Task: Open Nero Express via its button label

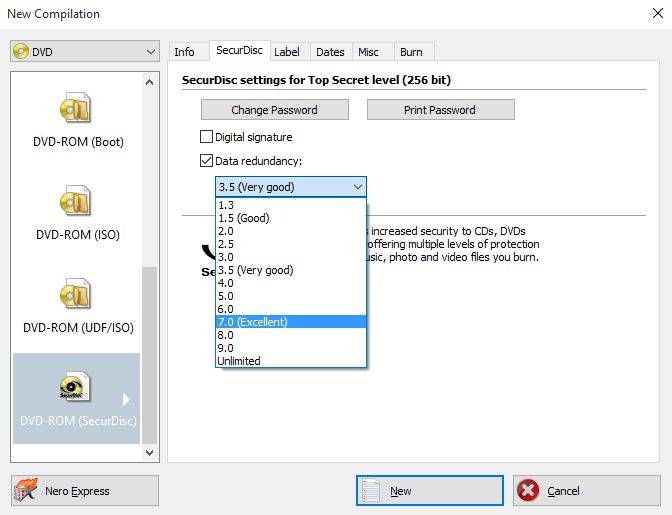Action: click(77, 491)
